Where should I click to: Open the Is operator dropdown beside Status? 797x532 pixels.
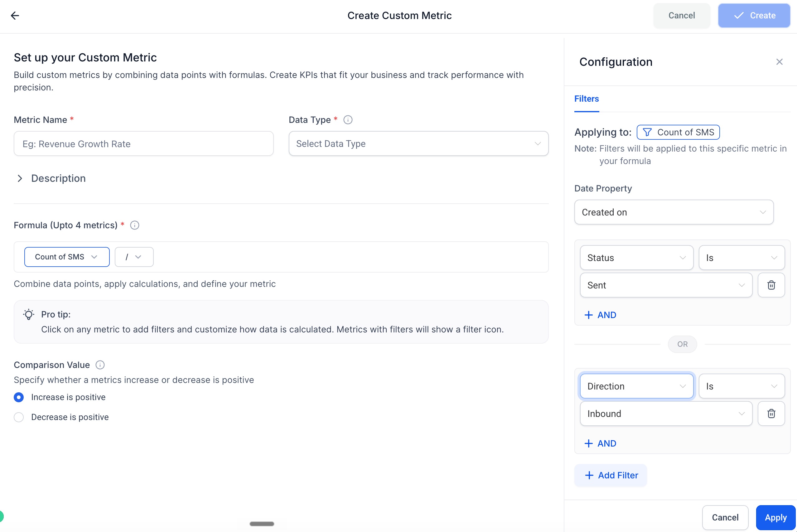point(742,258)
